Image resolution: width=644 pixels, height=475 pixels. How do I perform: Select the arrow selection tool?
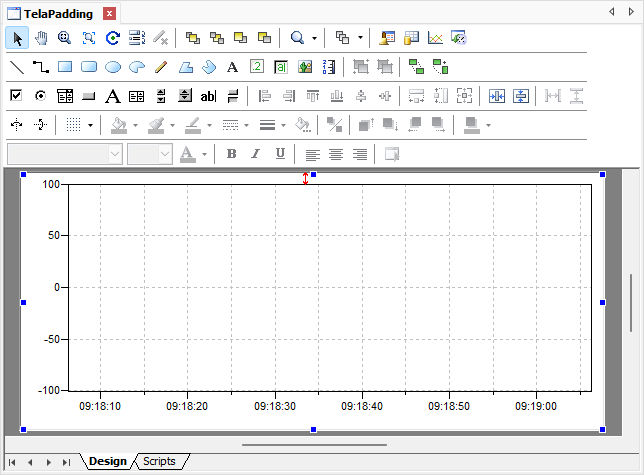(x=17, y=38)
